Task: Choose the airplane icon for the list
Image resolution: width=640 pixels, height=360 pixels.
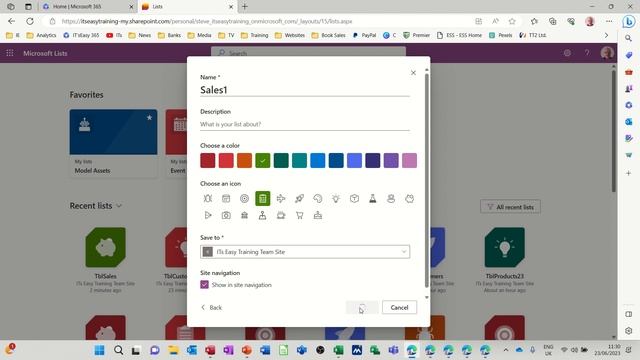Action: point(281,199)
